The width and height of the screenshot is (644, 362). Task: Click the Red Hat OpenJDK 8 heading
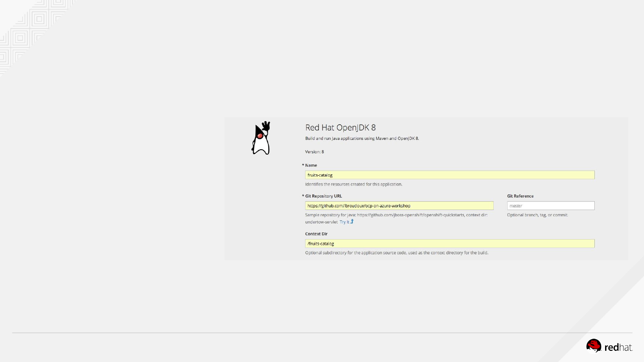[x=340, y=127]
